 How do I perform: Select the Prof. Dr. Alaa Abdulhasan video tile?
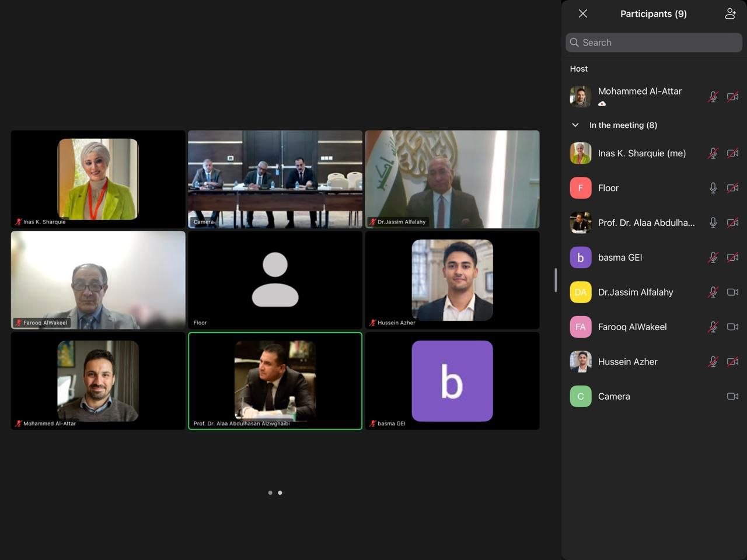pos(275,381)
